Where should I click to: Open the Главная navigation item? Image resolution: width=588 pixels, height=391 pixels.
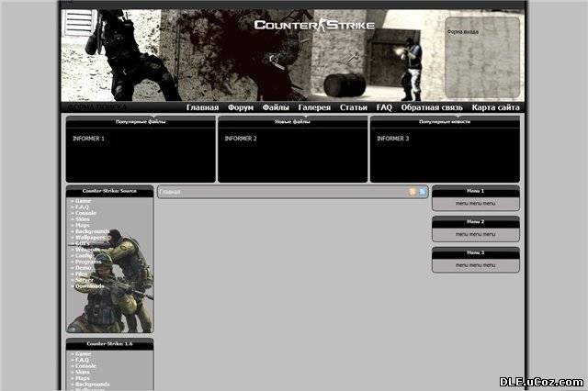point(202,107)
